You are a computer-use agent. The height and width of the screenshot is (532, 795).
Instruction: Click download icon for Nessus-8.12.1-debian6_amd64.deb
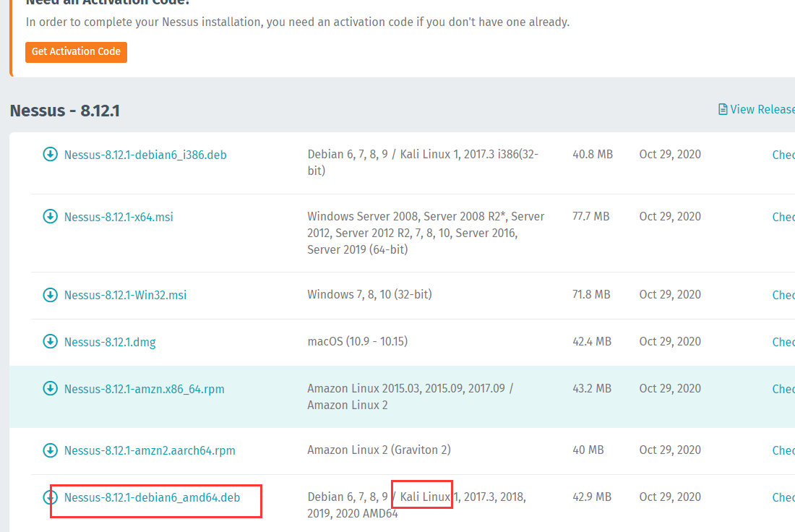[50, 497]
